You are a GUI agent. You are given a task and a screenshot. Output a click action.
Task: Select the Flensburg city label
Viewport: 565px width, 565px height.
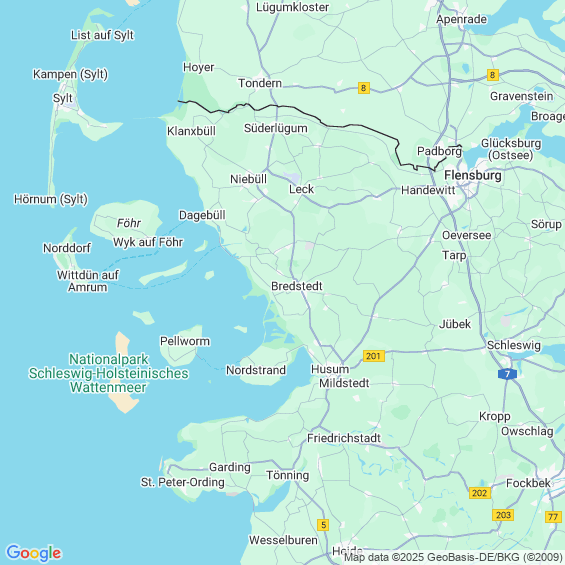(x=473, y=175)
